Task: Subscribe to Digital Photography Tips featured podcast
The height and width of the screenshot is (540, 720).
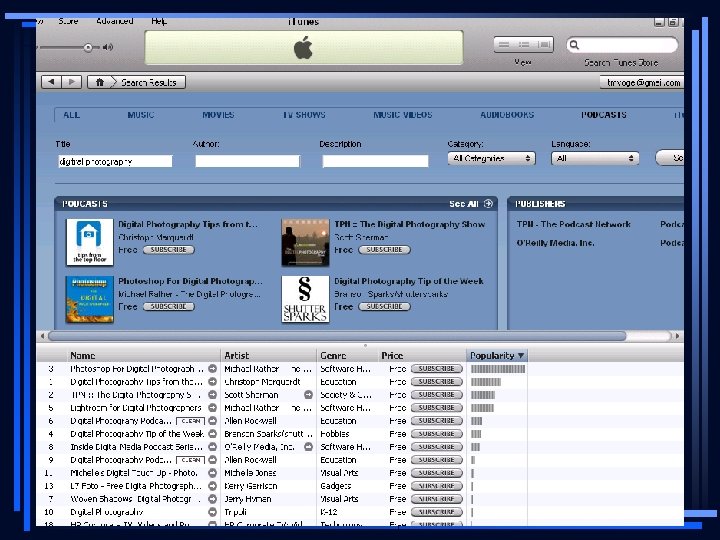Action: click(x=169, y=250)
